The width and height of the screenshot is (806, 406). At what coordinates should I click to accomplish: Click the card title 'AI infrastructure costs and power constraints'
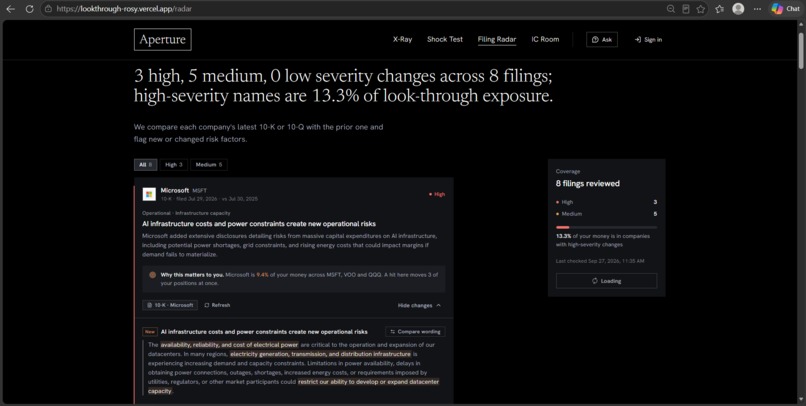click(259, 224)
